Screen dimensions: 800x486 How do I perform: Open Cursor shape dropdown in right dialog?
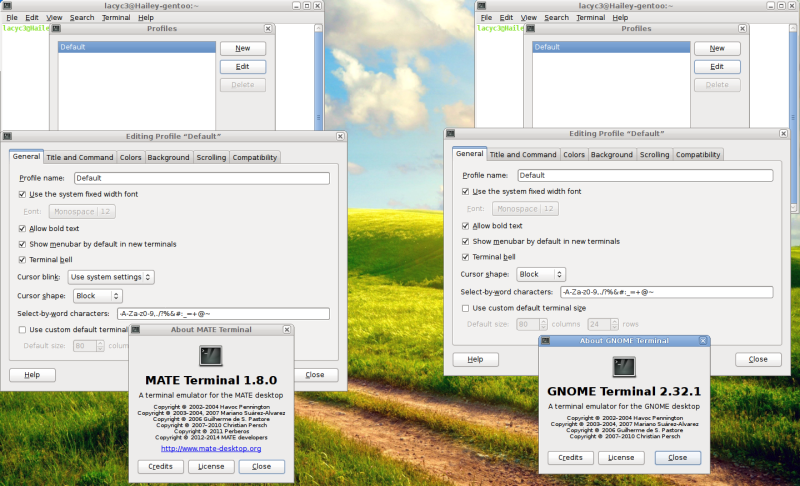click(541, 274)
